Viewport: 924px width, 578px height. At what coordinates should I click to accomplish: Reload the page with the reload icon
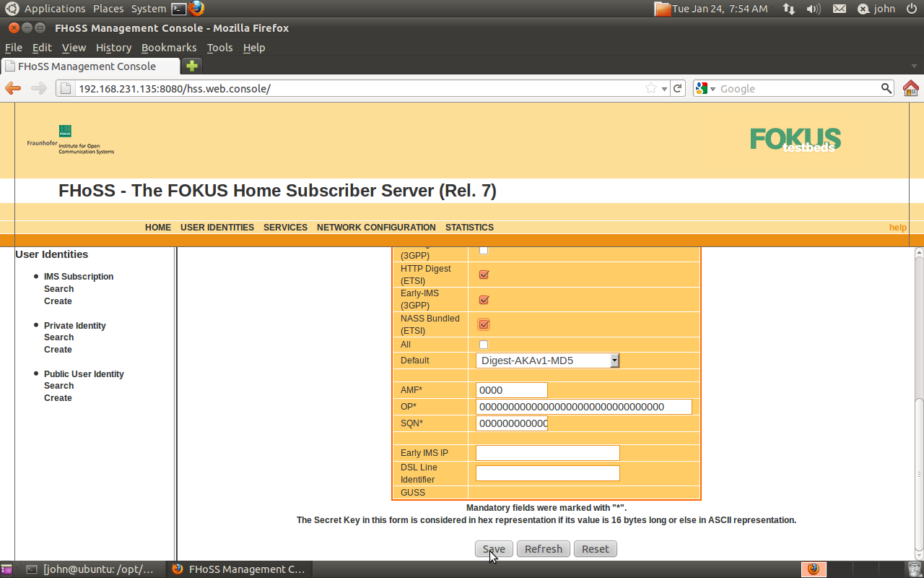pos(677,88)
